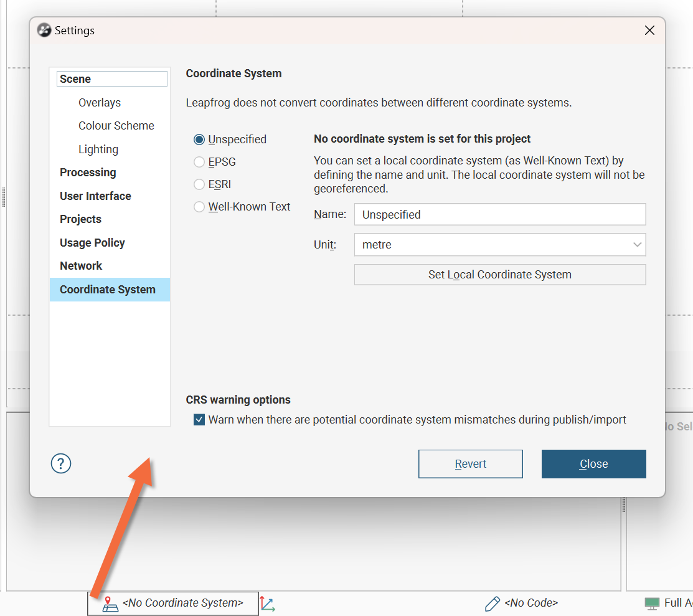
Task: Open Projects settings category
Action: pos(80,219)
